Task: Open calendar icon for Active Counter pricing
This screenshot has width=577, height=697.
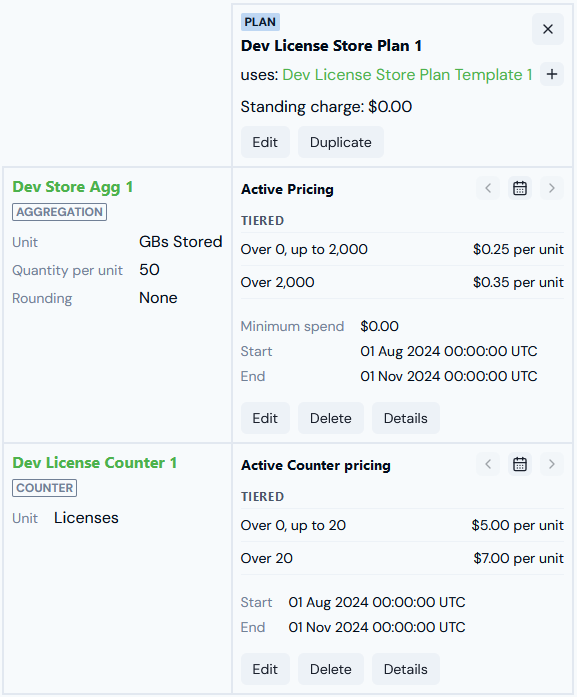Action: (x=520, y=465)
